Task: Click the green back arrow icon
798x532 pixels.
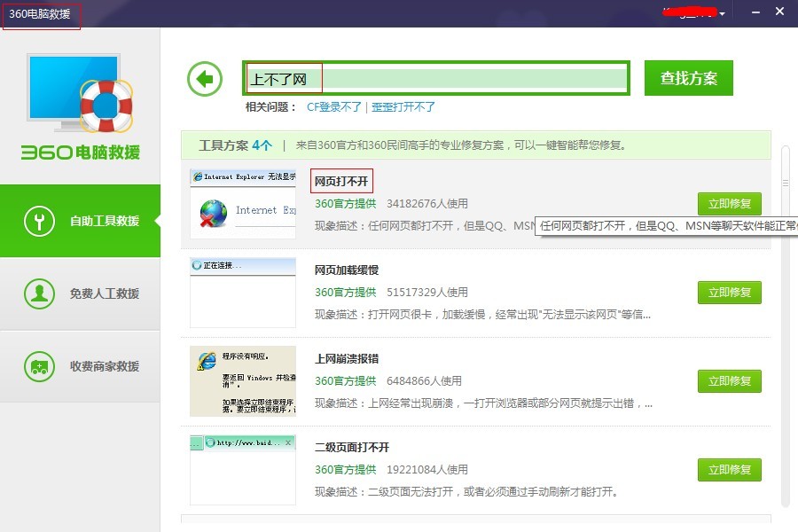Action: [x=205, y=79]
